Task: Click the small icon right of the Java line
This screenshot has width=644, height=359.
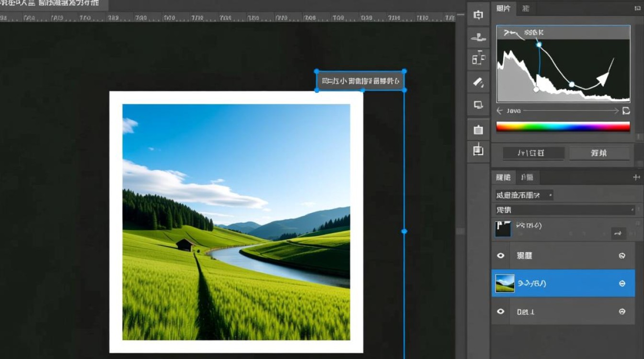Action: tap(626, 111)
